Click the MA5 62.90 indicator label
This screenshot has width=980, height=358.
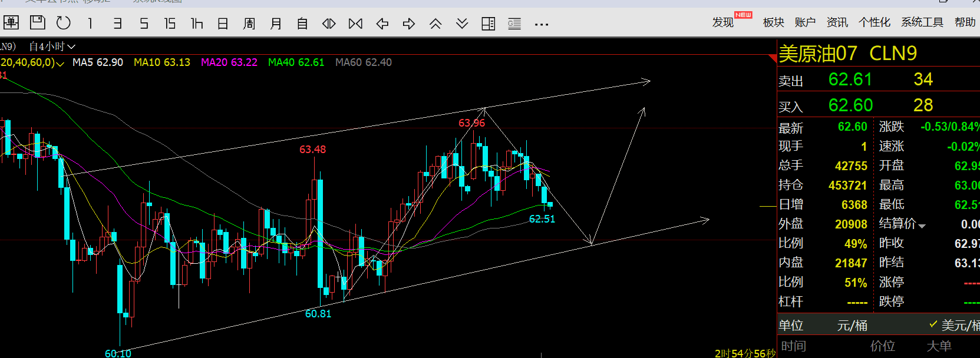tap(98, 62)
